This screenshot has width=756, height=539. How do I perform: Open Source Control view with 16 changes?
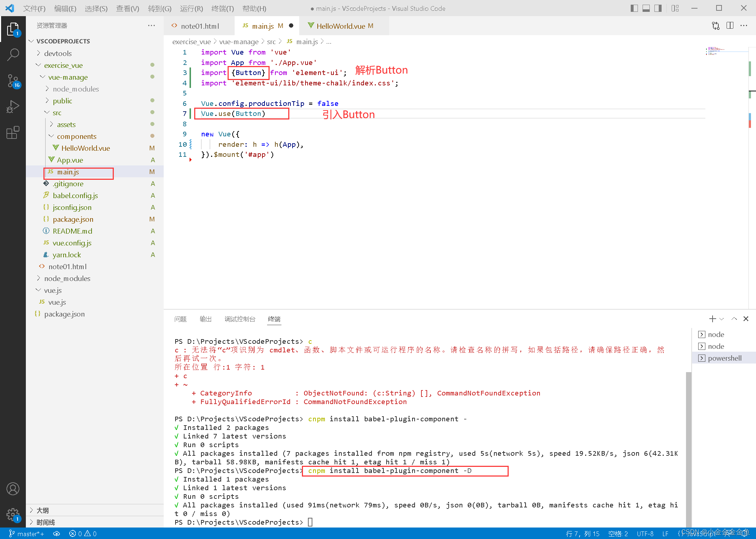pyautogui.click(x=13, y=81)
